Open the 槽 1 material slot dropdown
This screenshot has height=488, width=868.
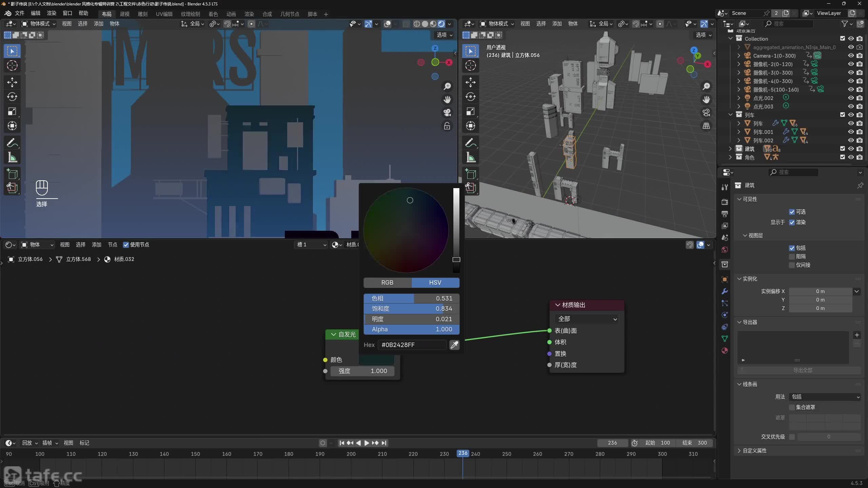click(x=311, y=245)
